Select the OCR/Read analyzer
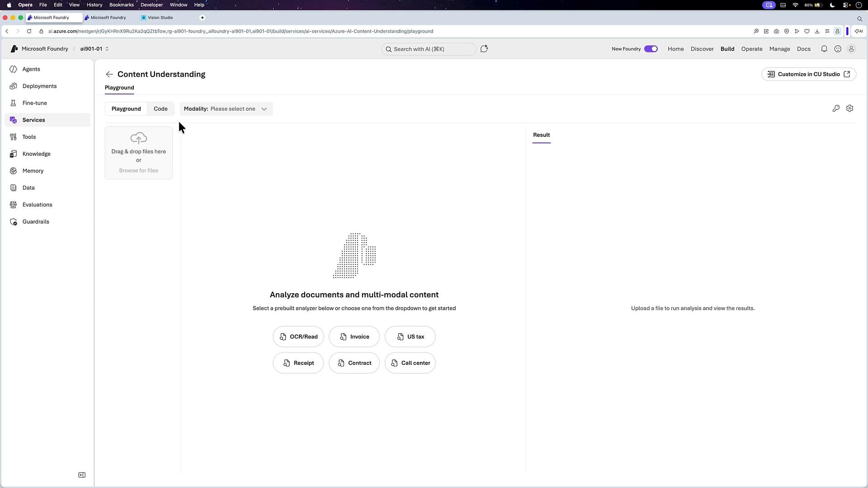Screen dimensions: 868x488 tap(298, 337)
